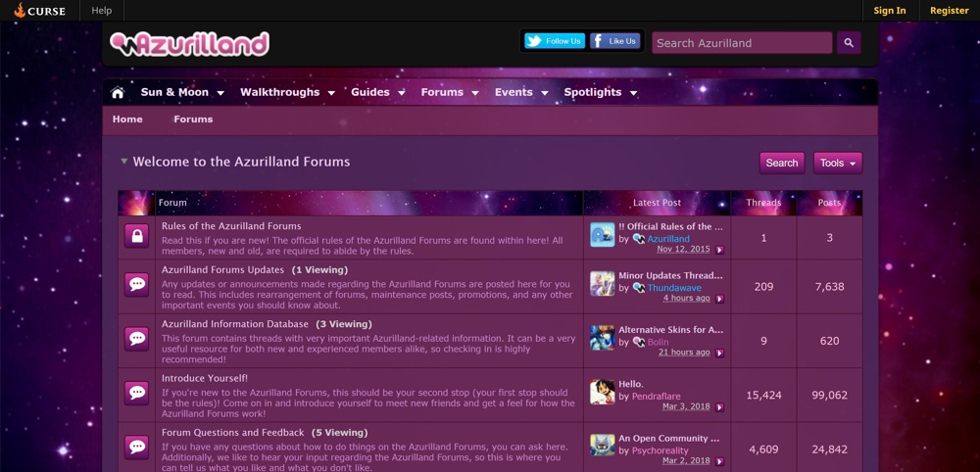This screenshot has height=472, width=980.
Task: Go to latest post arrow for Introduce Yourself
Action: click(719, 407)
